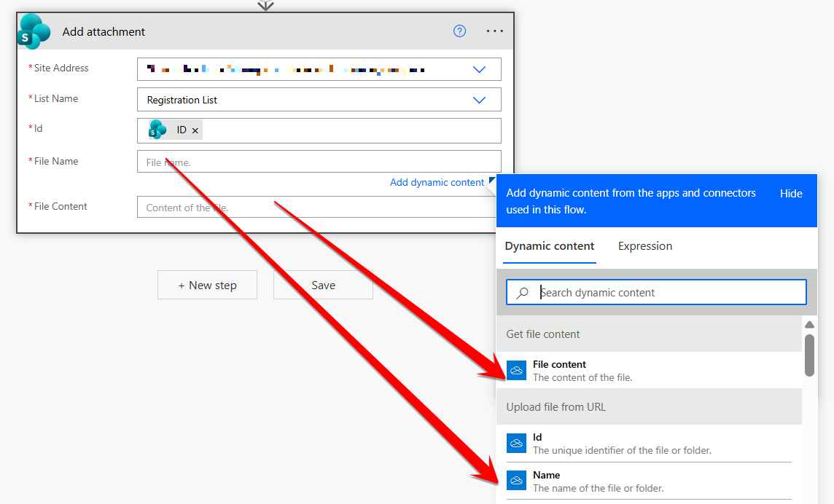Insert Id from Upload file from URL
Image resolution: width=834 pixels, height=504 pixels.
tap(649, 444)
